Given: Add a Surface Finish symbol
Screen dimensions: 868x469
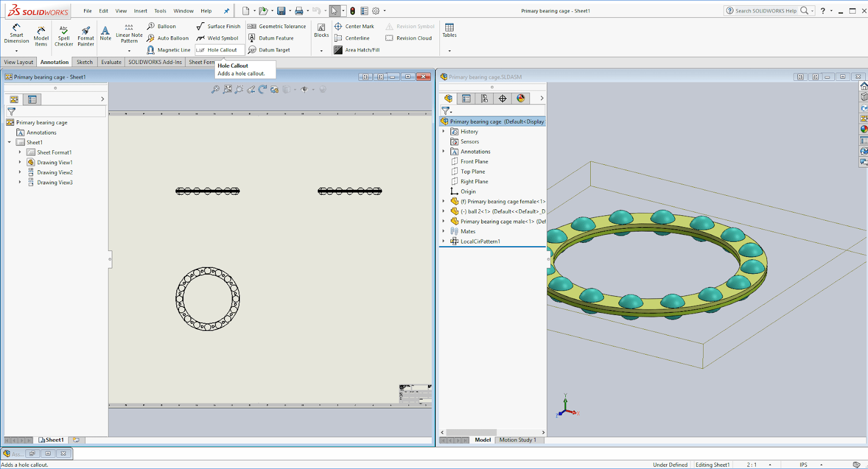Looking at the screenshot, I should [x=218, y=26].
